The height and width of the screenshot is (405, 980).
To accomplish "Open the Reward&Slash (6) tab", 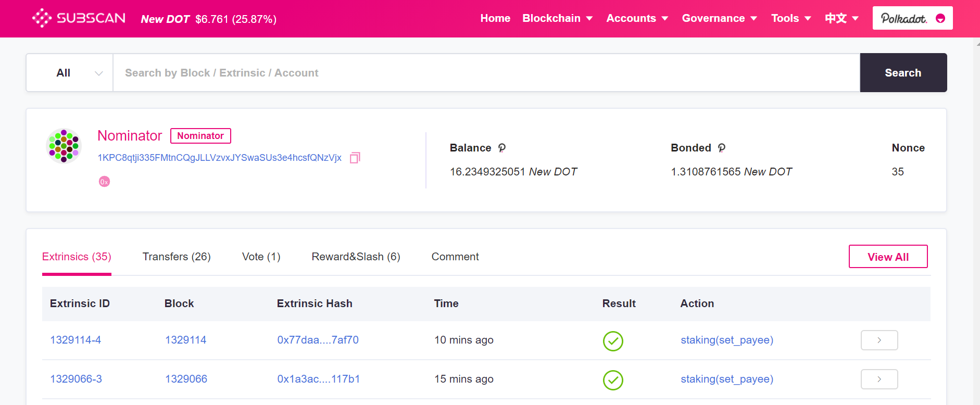I will 356,257.
